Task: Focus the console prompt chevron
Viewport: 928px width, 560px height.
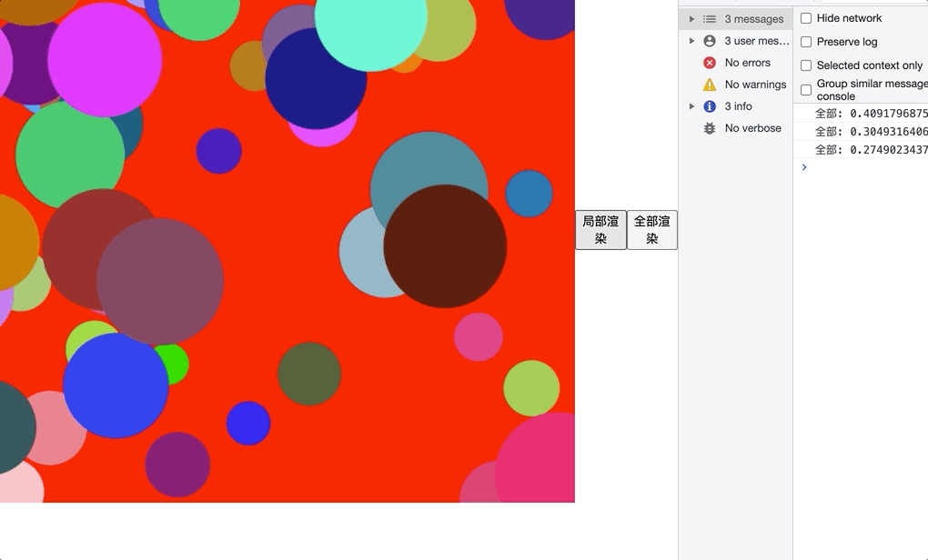Action: [x=804, y=167]
